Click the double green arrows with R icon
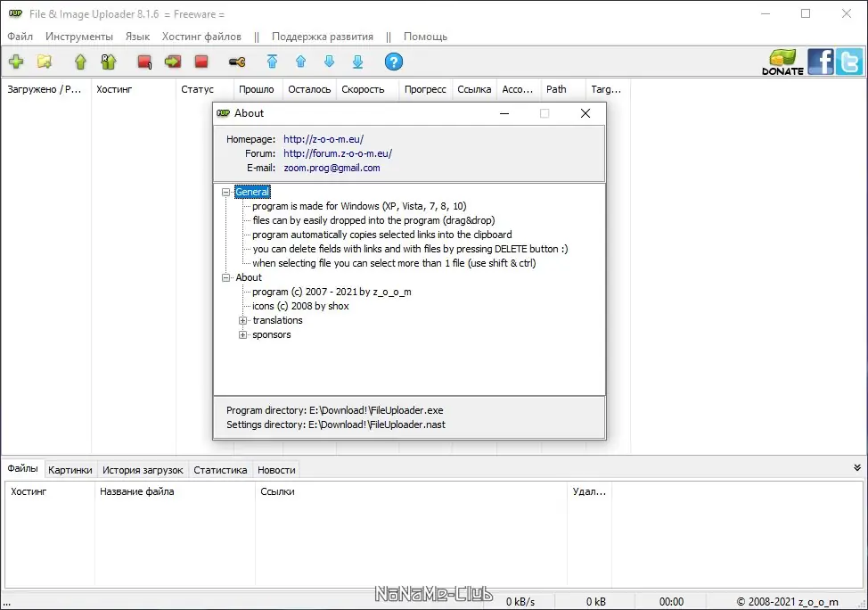The image size is (868, 610). [x=109, y=62]
